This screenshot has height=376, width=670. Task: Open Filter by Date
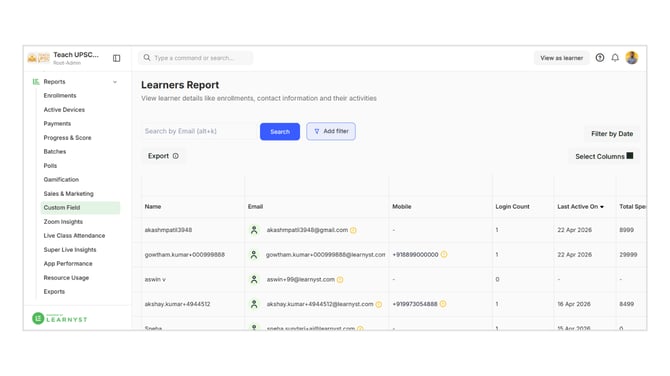[x=612, y=134]
